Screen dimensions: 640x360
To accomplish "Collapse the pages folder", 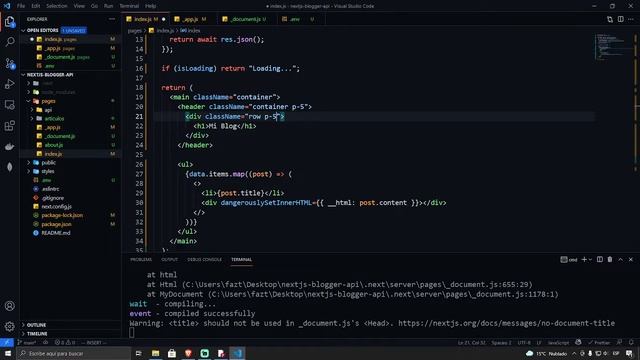I will tap(29, 101).
